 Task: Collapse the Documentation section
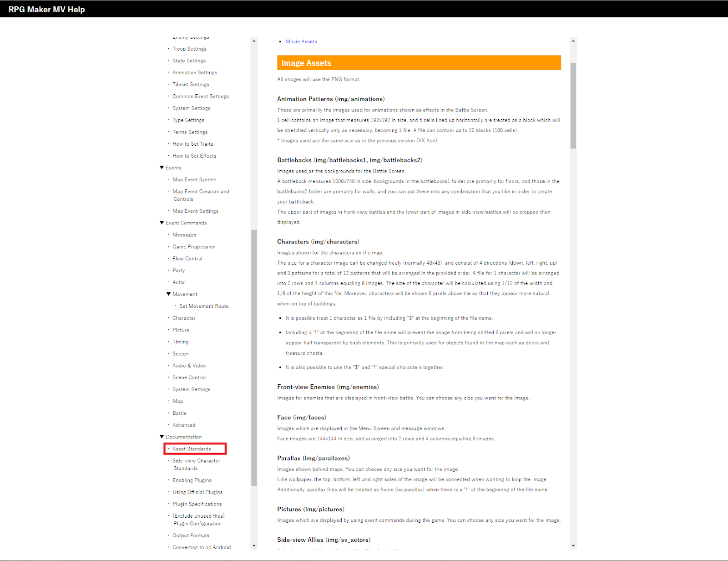(162, 437)
